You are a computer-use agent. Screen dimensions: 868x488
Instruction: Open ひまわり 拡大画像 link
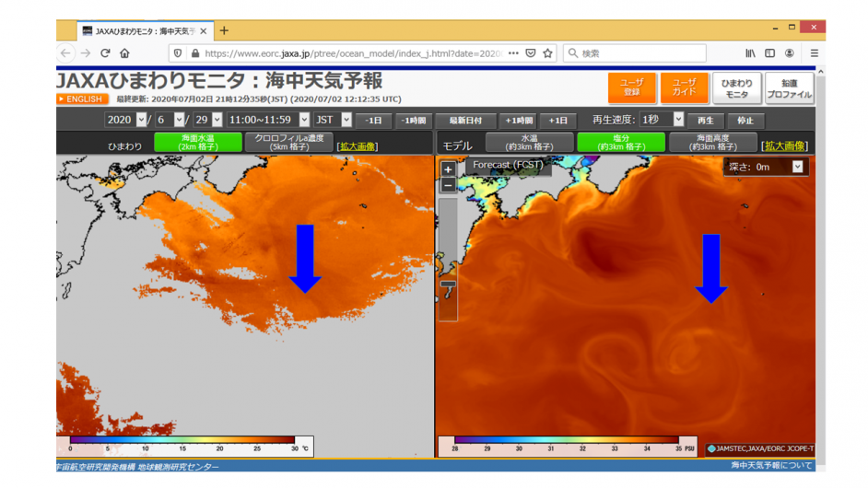(357, 146)
